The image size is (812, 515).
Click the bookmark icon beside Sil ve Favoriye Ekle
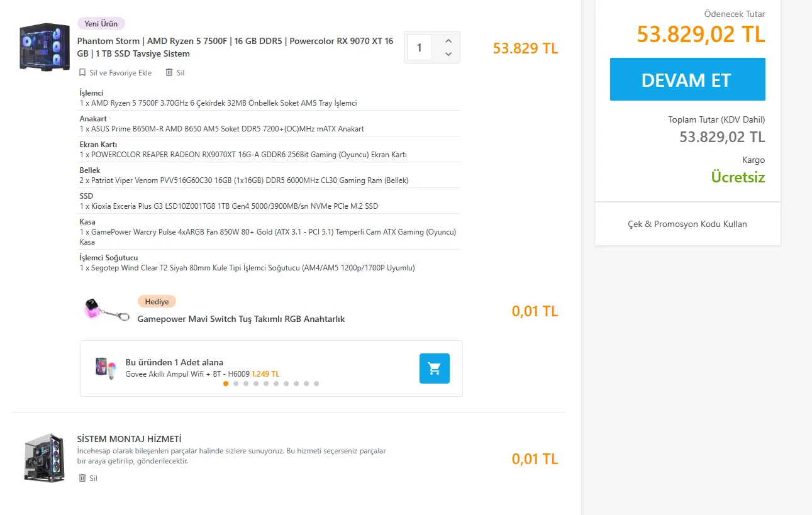pos(82,73)
